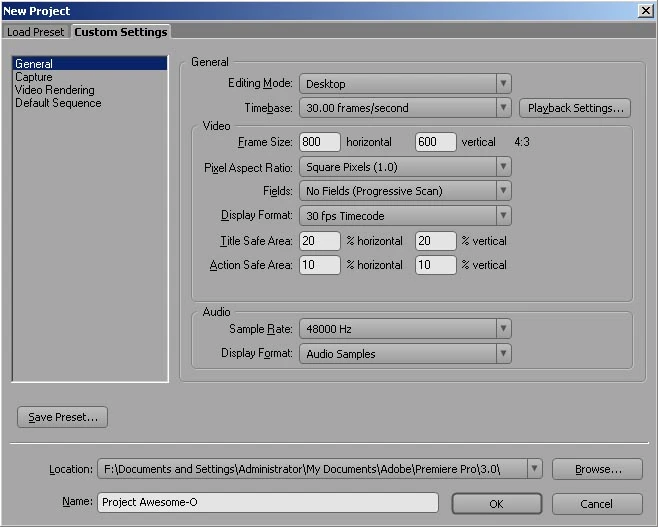Open Video Rendering settings category

pyautogui.click(x=55, y=90)
